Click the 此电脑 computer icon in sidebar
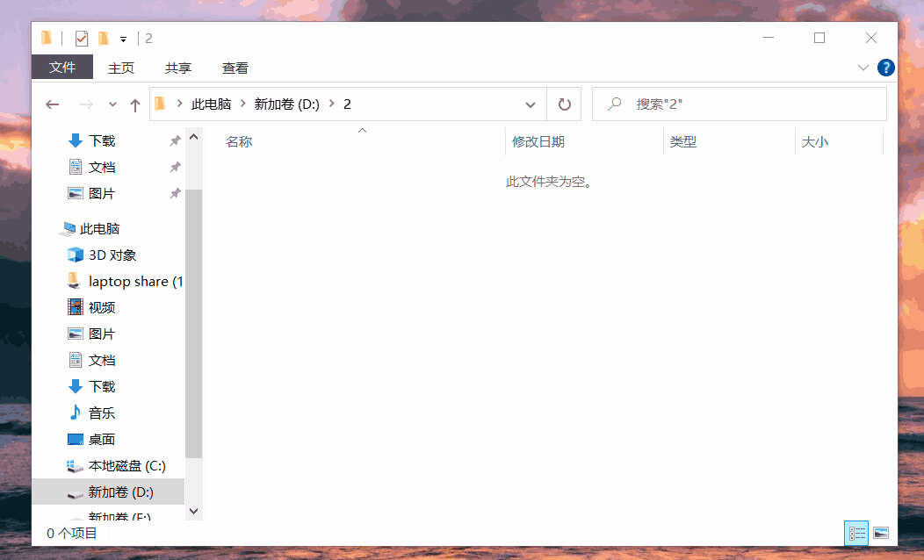Viewport: 924px width, 560px height. coord(67,228)
